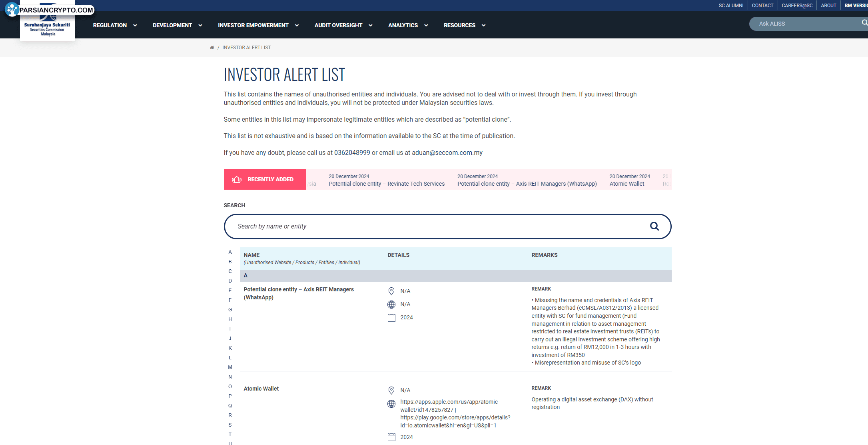Switch to the BM version of the site

(856, 6)
